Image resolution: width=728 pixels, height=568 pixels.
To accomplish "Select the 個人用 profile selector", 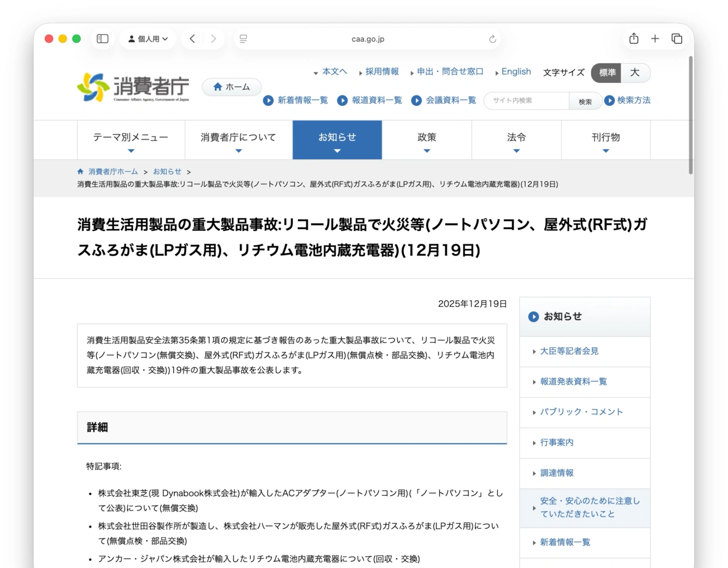I will (147, 39).
